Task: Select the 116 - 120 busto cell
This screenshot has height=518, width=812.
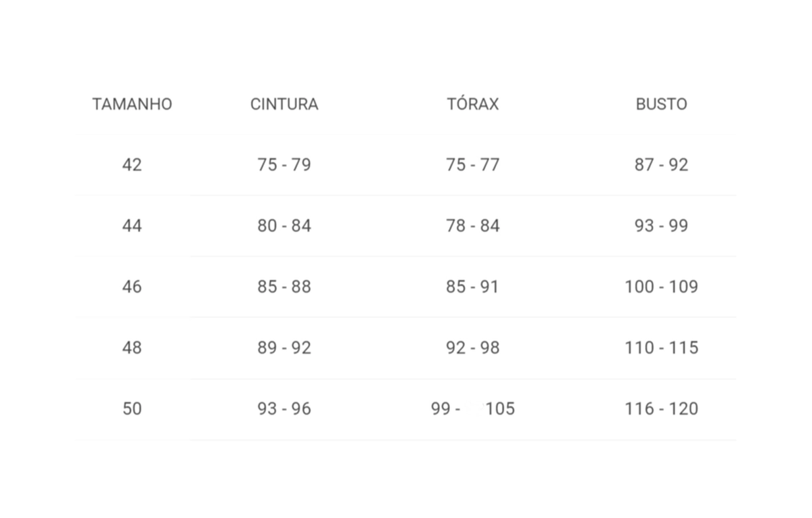Action: click(x=661, y=408)
